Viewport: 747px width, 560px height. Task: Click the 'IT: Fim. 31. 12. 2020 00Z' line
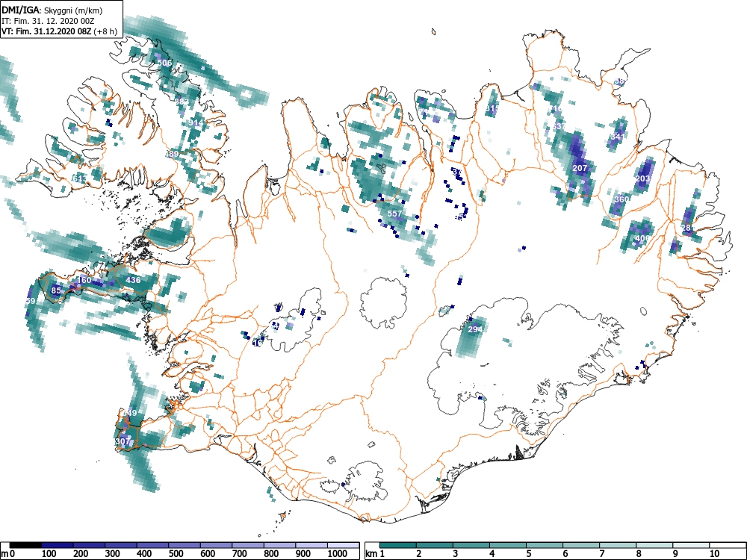(x=48, y=21)
